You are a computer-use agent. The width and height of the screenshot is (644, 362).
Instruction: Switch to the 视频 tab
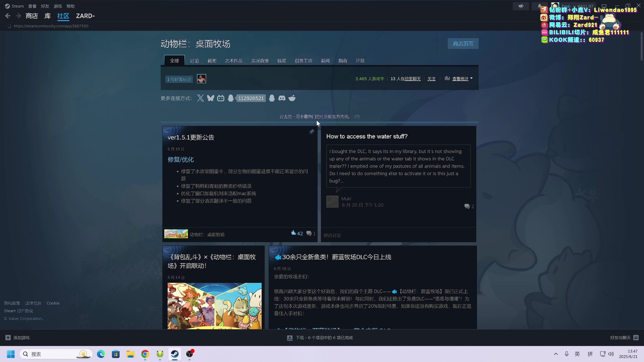282,61
